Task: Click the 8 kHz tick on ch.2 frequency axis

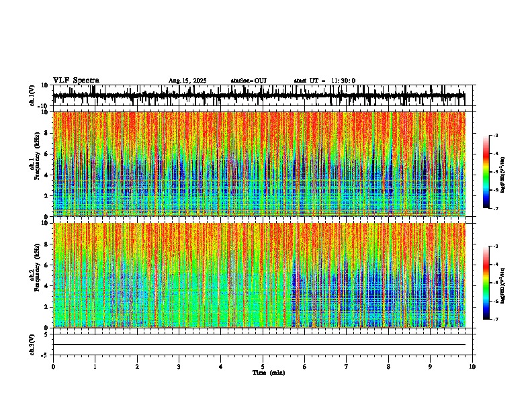Action: pyautogui.click(x=47, y=244)
